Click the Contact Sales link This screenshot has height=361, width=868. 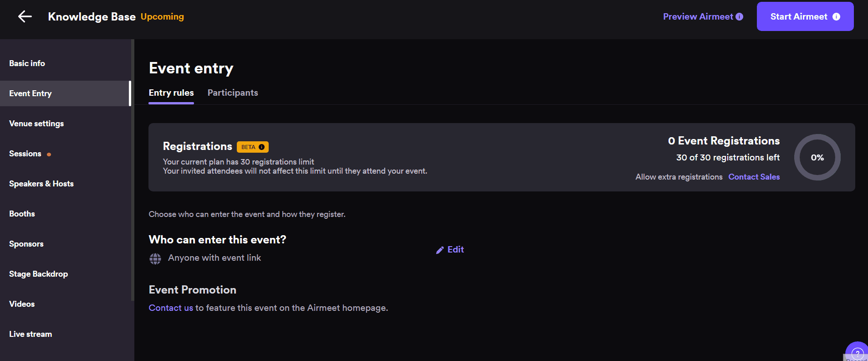(x=754, y=177)
